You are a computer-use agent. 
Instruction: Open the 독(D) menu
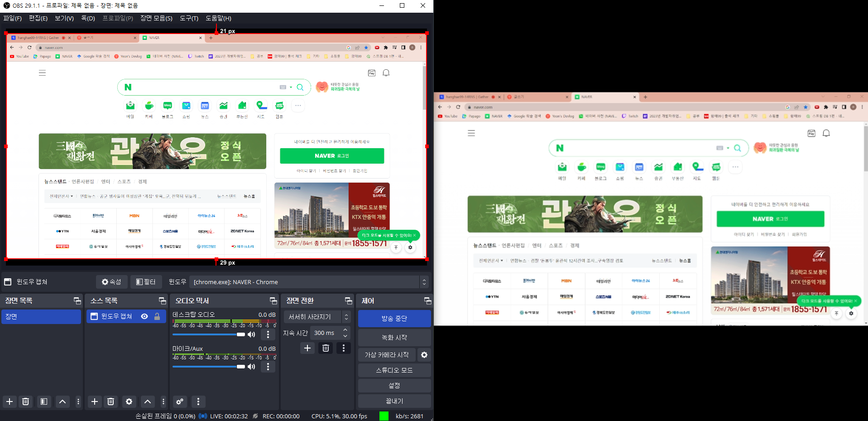tap(88, 18)
